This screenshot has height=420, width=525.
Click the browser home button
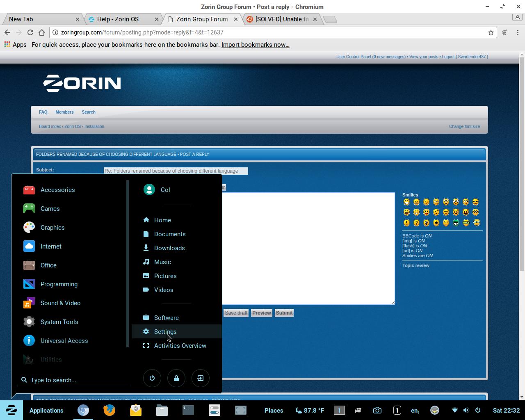coord(41,32)
